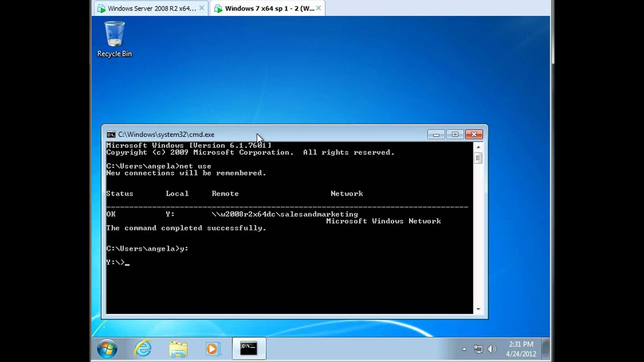Viewport: 644px width, 362px height.
Task: Open the clock showing 2:31 PM
Action: click(521, 348)
